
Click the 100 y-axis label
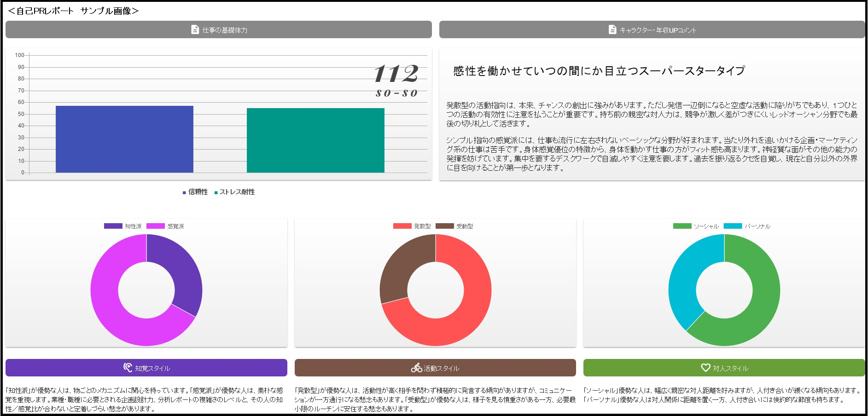pos(19,55)
